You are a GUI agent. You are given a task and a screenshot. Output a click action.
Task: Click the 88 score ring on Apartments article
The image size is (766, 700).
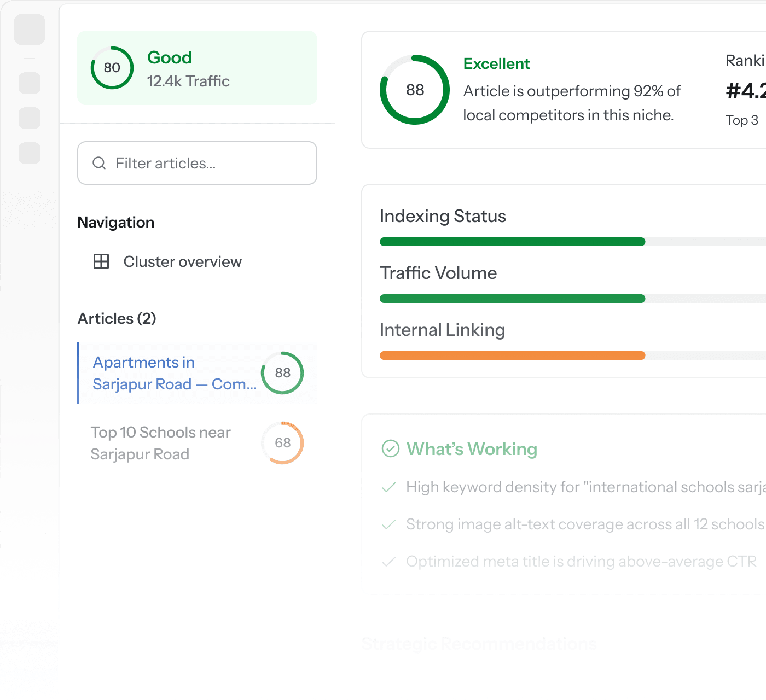click(x=282, y=373)
